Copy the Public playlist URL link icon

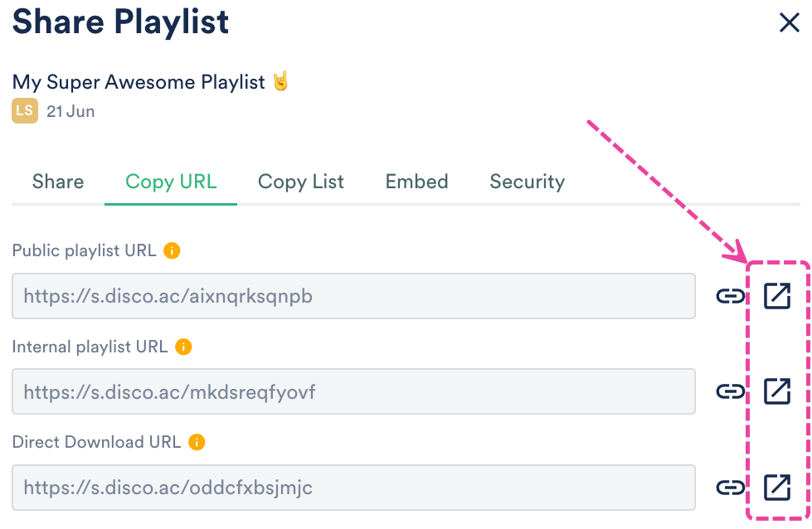tap(731, 296)
